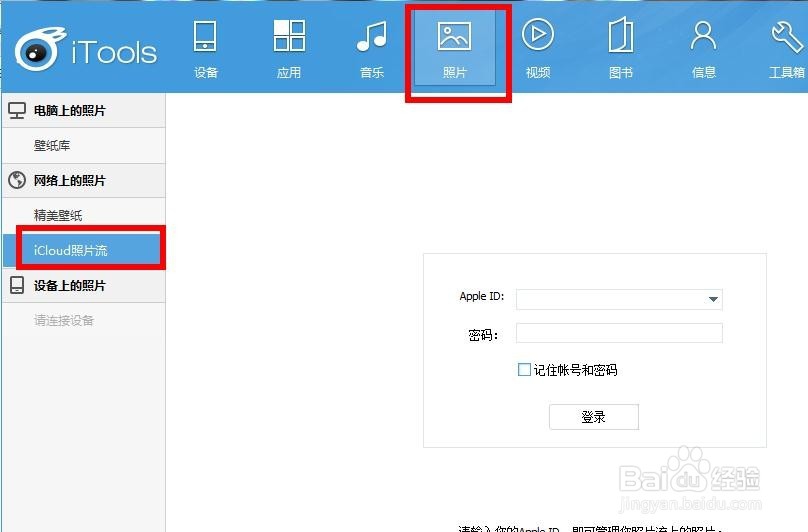Image resolution: width=808 pixels, height=532 pixels.
Task: Focus the Apple ID input field
Action: point(619,300)
